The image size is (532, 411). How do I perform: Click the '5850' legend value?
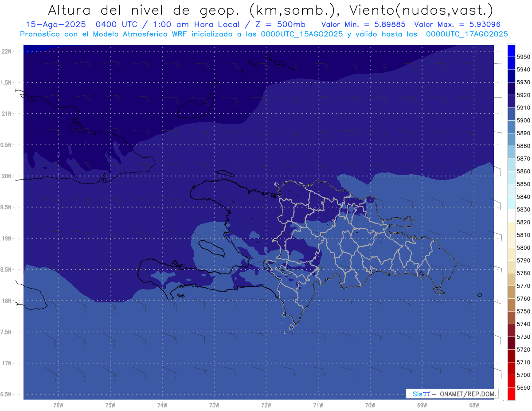pos(523,184)
